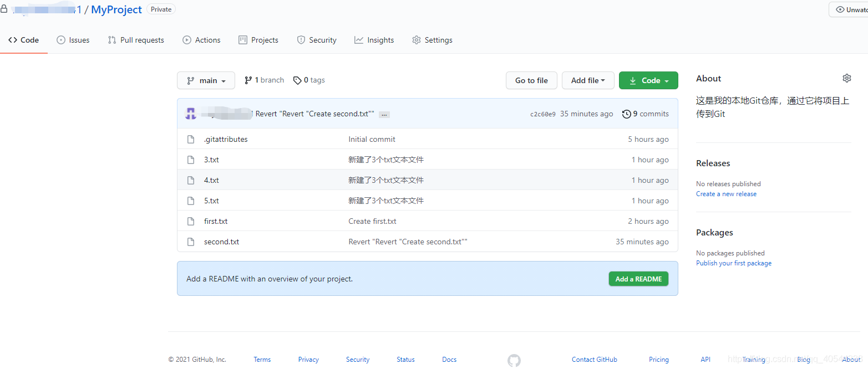
Task: Switch to the Projects tab
Action: point(258,40)
